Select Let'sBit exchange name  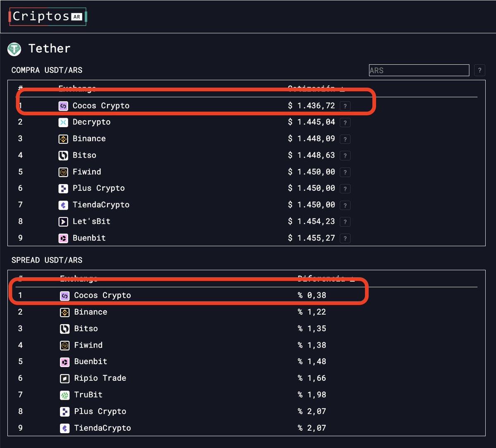coord(91,221)
